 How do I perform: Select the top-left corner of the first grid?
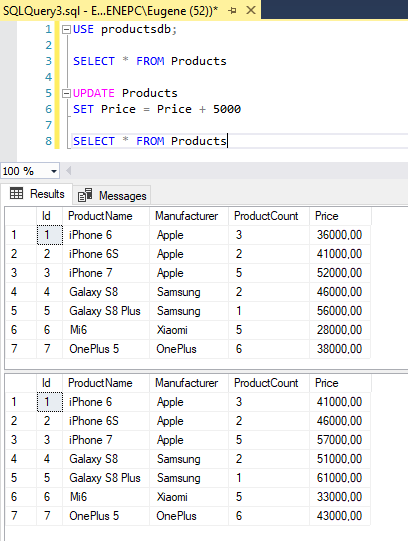point(21,216)
